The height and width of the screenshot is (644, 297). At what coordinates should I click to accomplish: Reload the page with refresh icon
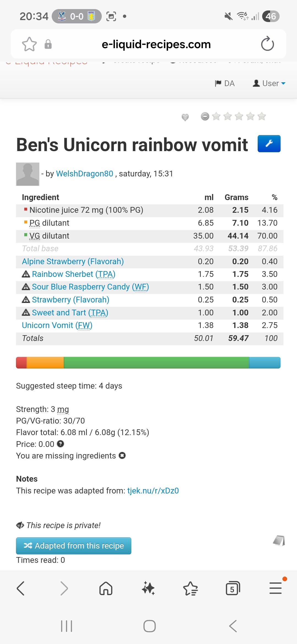pos(267,44)
